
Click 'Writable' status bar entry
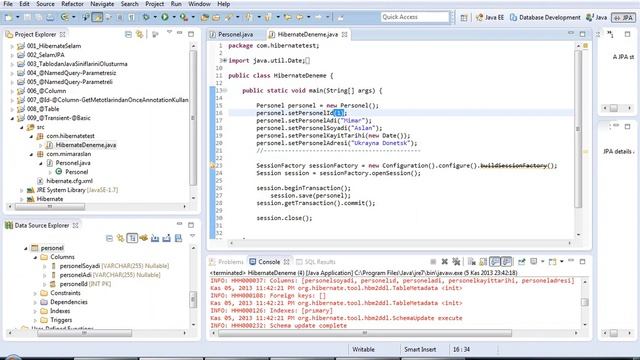coord(363,349)
